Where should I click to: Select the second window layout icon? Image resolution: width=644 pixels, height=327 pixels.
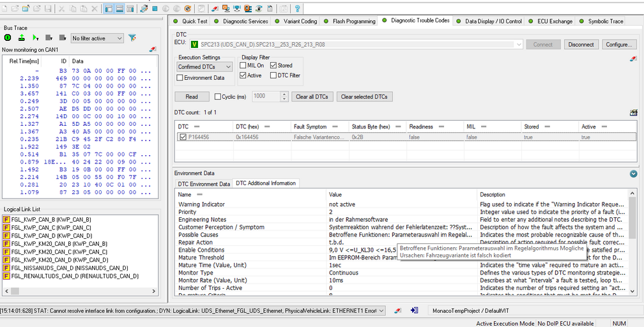pyautogui.click(x=120, y=8)
